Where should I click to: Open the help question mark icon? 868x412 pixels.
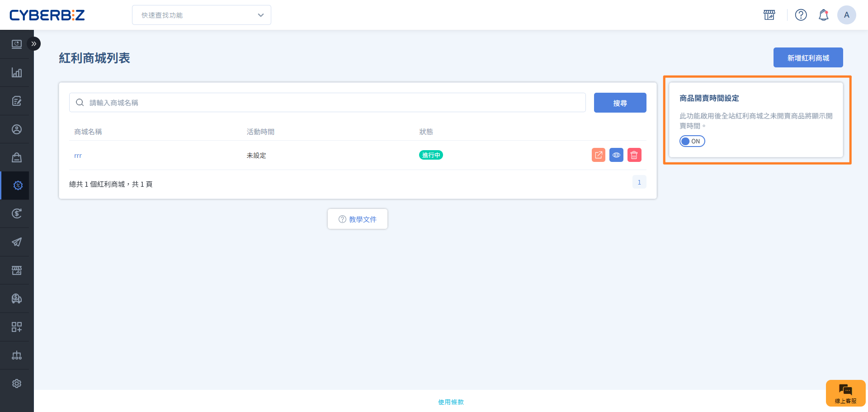801,15
